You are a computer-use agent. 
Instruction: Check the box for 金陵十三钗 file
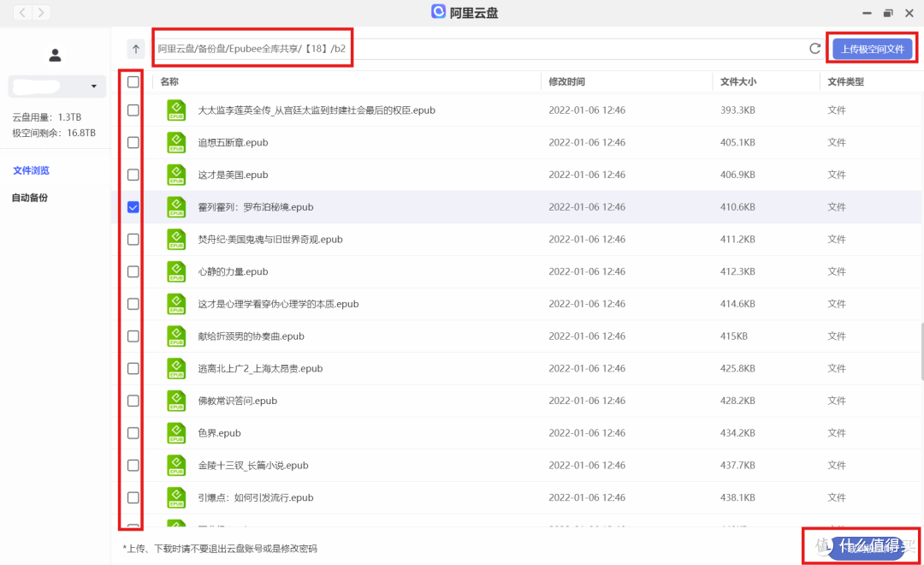(x=133, y=466)
